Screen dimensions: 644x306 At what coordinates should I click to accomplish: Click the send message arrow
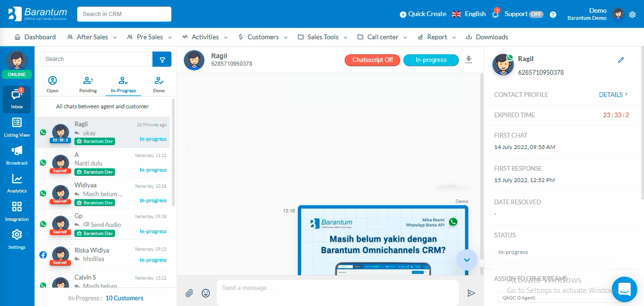pyautogui.click(x=471, y=293)
